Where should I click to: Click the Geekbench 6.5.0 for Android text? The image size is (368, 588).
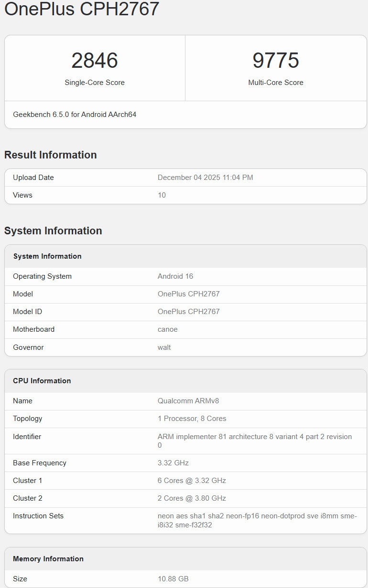(x=75, y=115)
